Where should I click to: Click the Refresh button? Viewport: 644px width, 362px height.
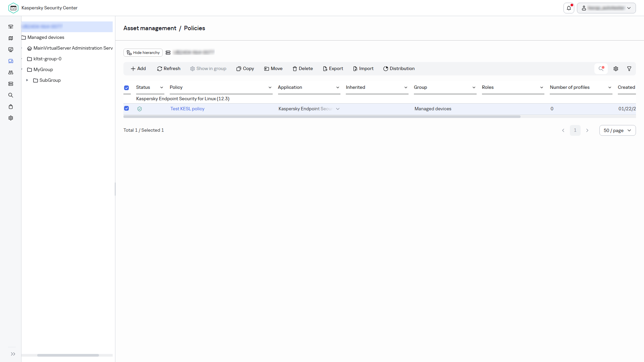click(x=169, y=69)
